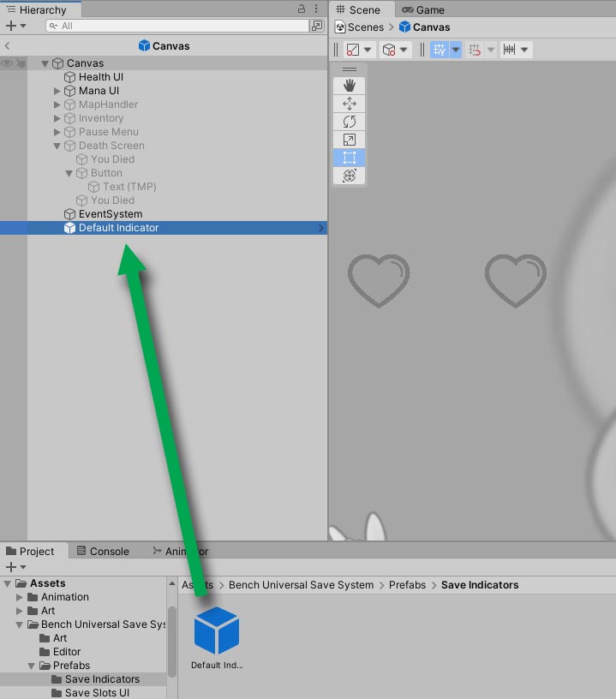
Task: Open the grid settings dropdown arrow
Action: [x=456, y=50]
